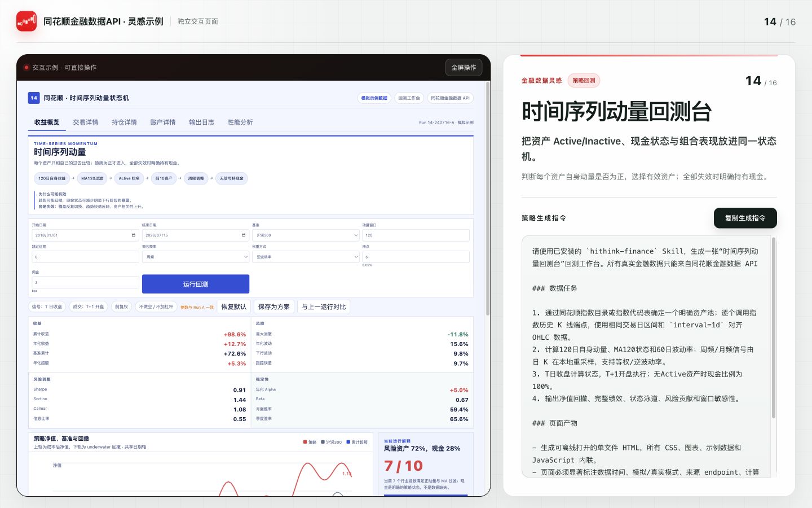This screenshot has width=812, height=508.
Task: Open the 权重方式 逆波动率 dropdown
Action: click(x=306, y=257)
